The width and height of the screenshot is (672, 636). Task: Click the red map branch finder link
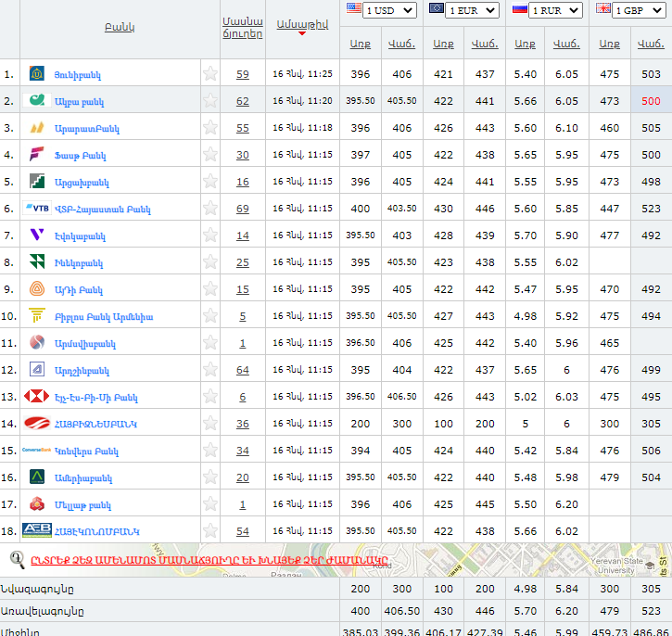click(209, 560)
